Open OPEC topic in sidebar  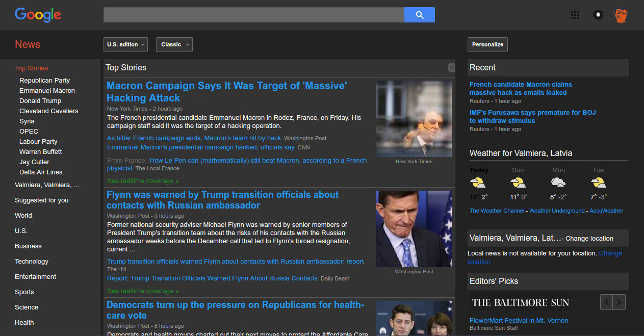tap(29, 131)
